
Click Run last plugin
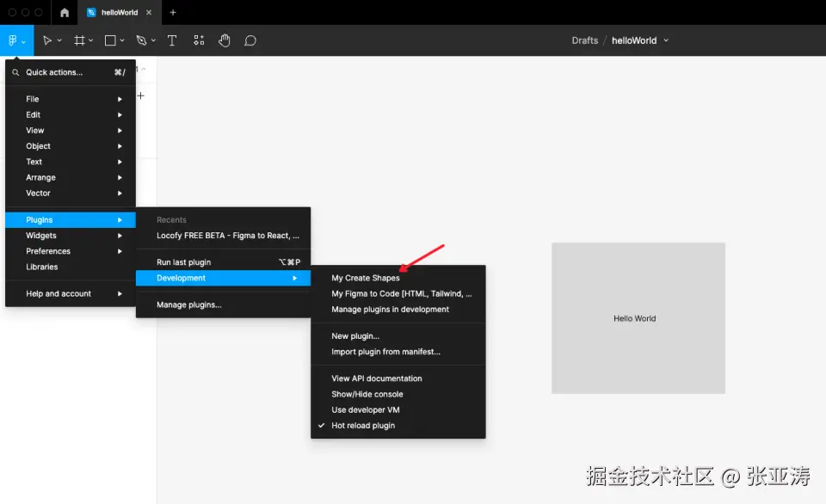224,262
